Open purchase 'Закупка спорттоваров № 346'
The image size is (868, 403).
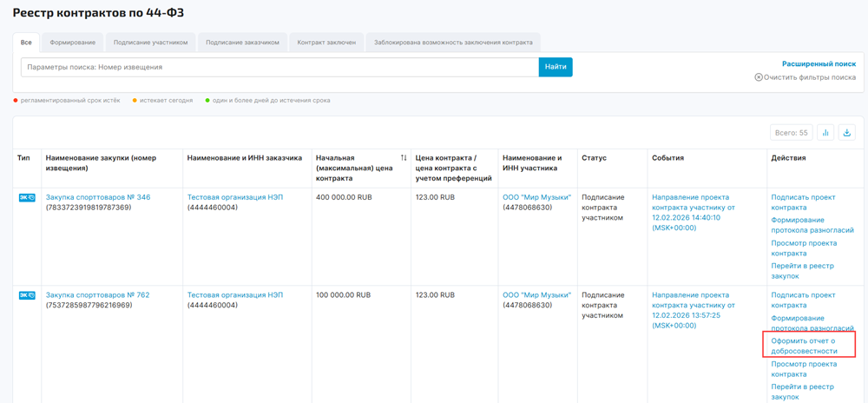pos(98,197)
